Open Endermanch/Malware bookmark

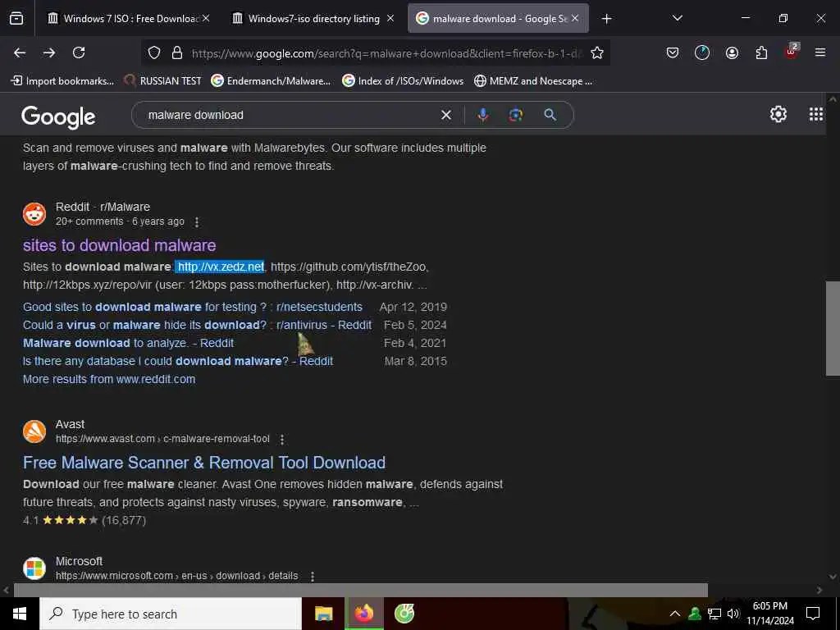tap(271, 81)
